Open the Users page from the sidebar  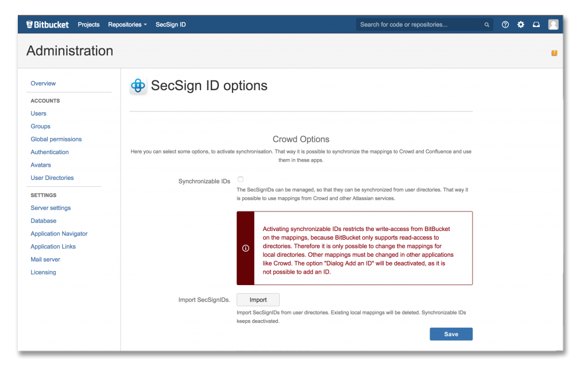[38, 113]
